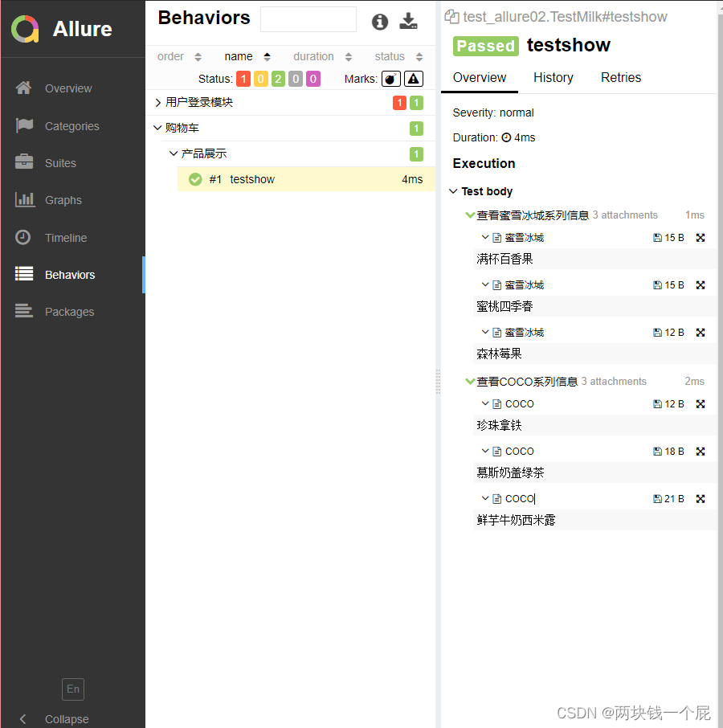
Task: Download the 18 B COCO attachment
Action: tap(668, 452)
